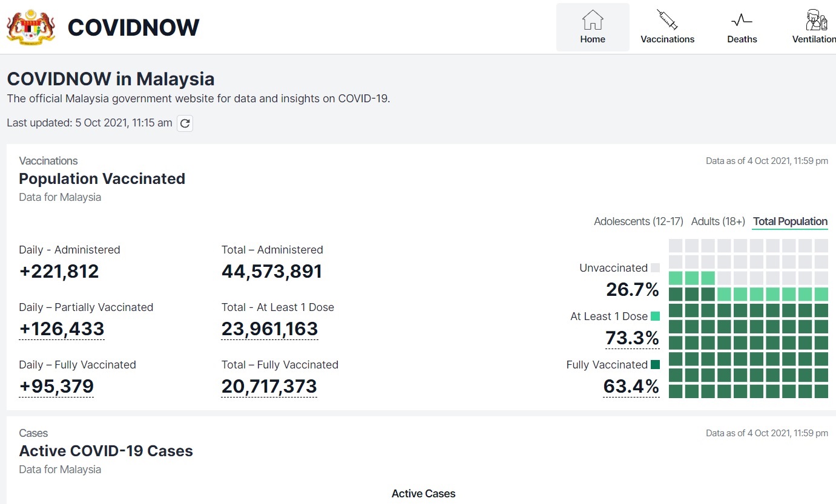Click the gray Unvaccinated legend swatch
Screen dimensions: 836x504
(655, 268)
